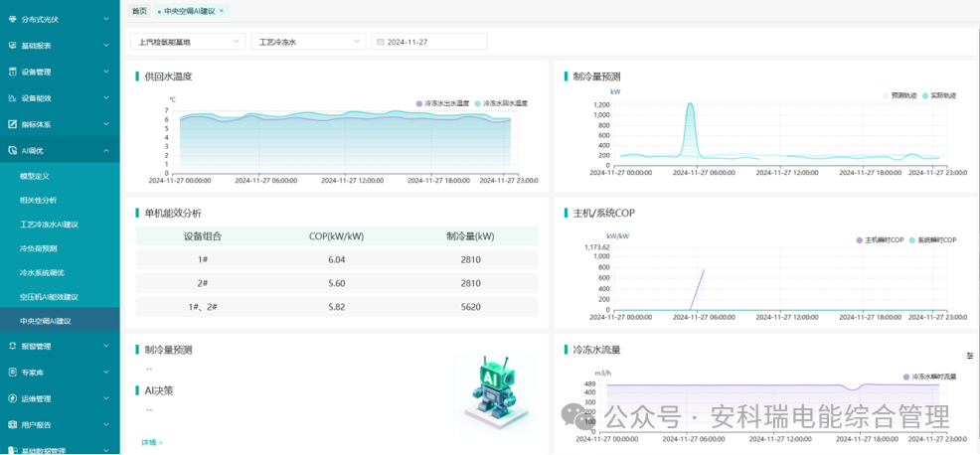Click the 1#、2# device combination cell

point(203,307)
